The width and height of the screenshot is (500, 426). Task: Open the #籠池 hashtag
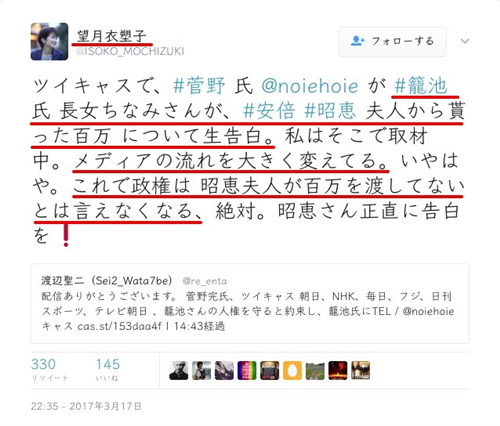click(420, 86)
